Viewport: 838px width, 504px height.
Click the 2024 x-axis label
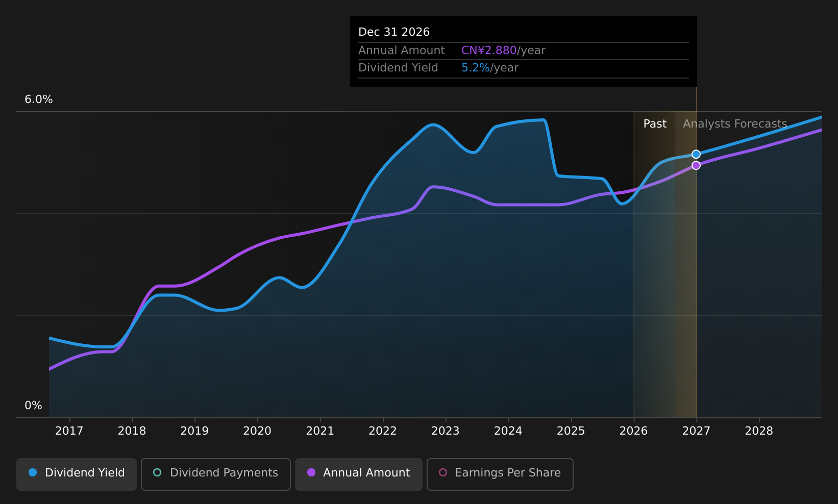tap(508, 431)
